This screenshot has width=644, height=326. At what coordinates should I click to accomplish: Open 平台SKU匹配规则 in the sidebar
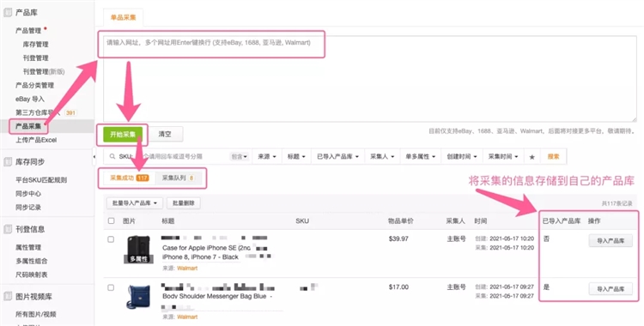pos(41,180)
